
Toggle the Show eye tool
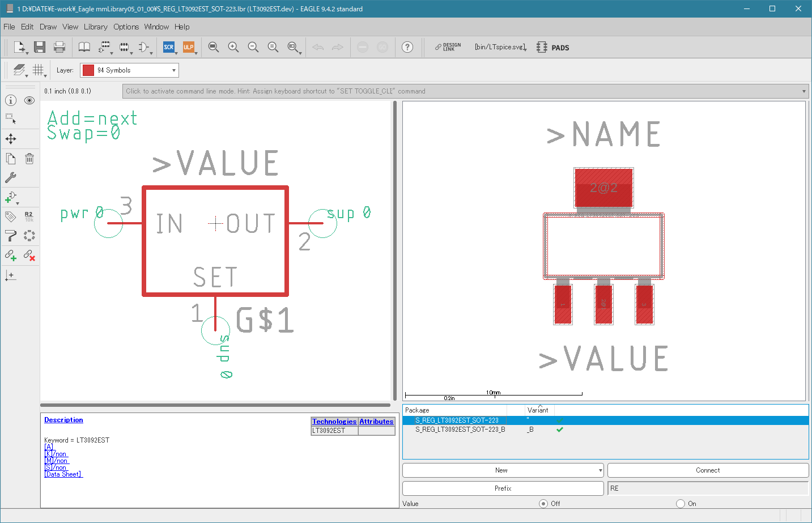click(29, 100)
